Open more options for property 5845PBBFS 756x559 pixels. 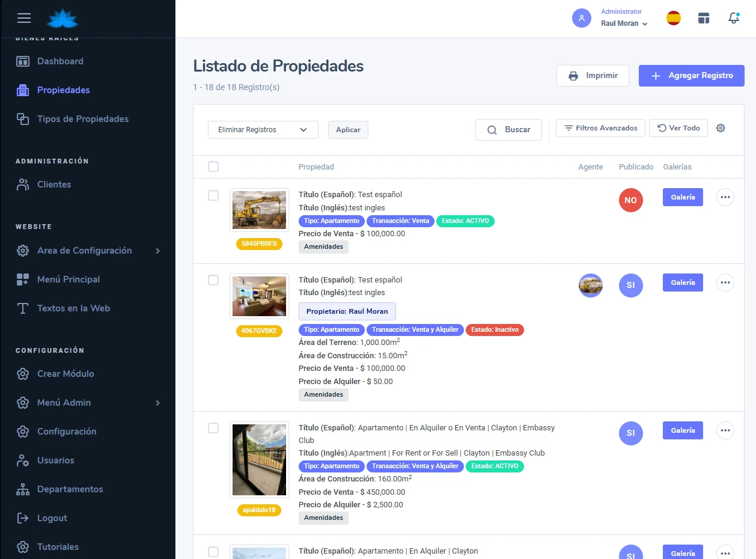(725, 197)
